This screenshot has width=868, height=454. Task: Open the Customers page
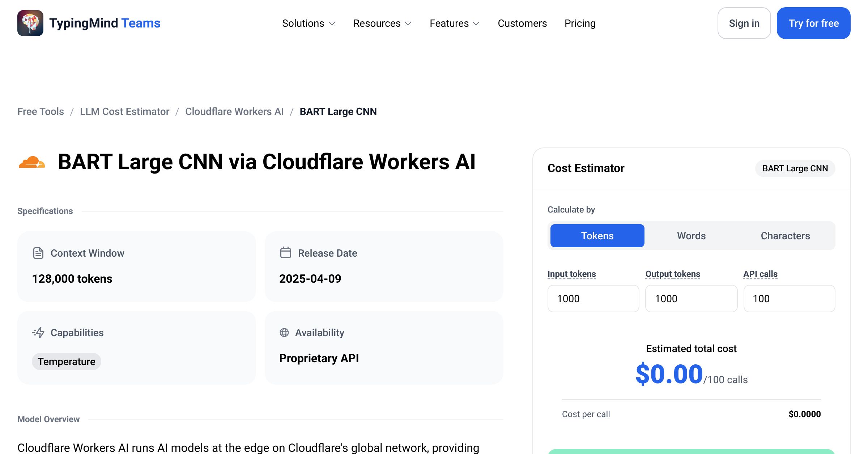pos(522,23)
